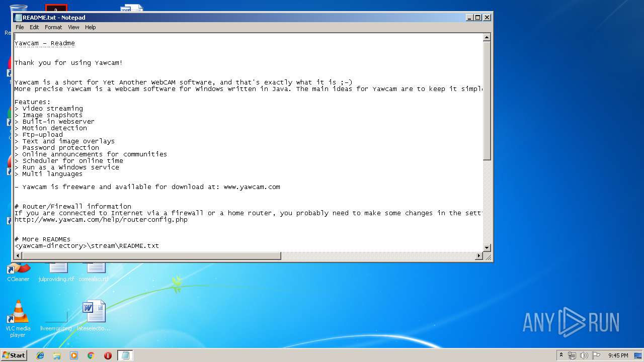Viewport: 644px width, 362px height.
Task: Select the Notepad taskbar button
Action: click(x=125, y=355)
